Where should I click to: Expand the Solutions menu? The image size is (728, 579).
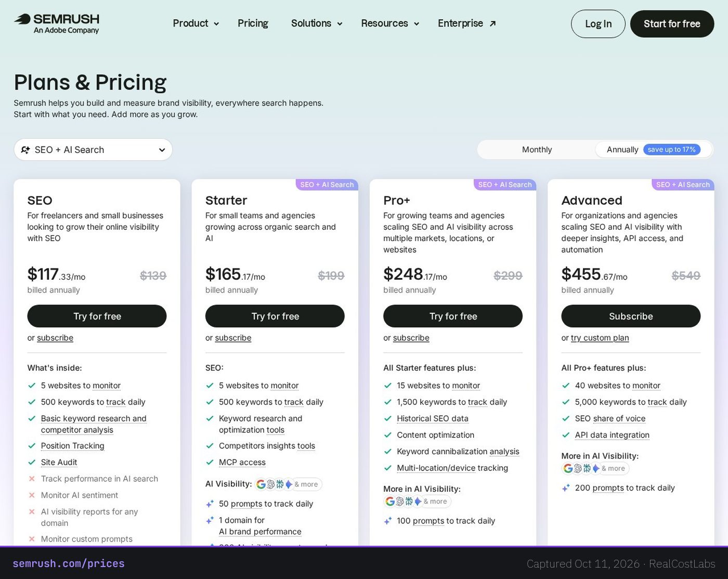[x=317, y=23]
